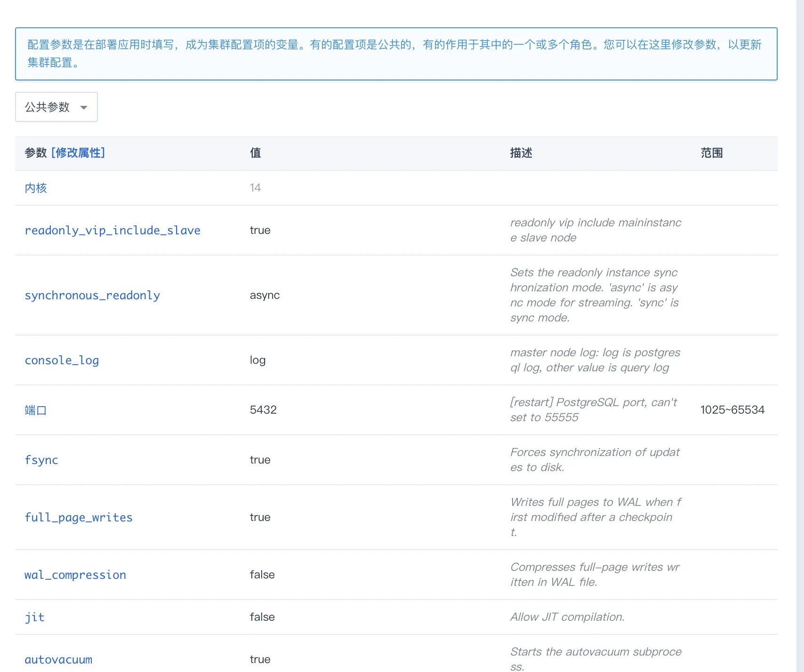Click the console_log parameter link
The width and height of the screenshot is (804, 672).
pyautogui.click(x=62, y=360)
